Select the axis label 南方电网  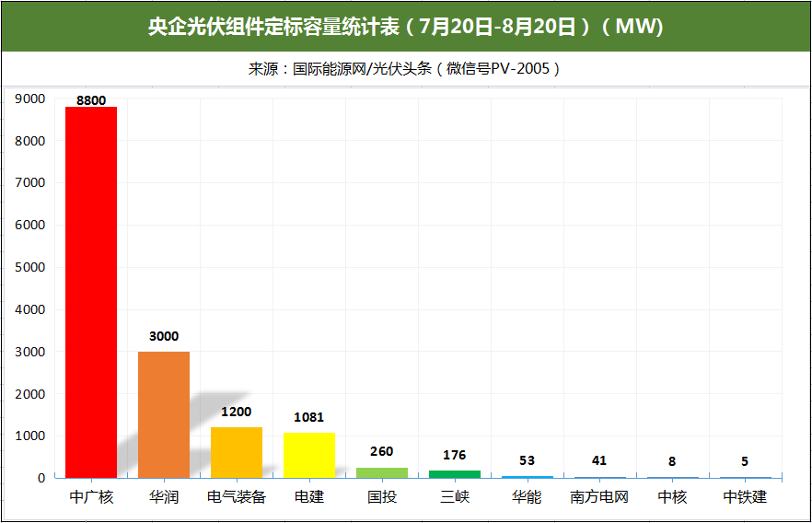click(x=599, y=497)
